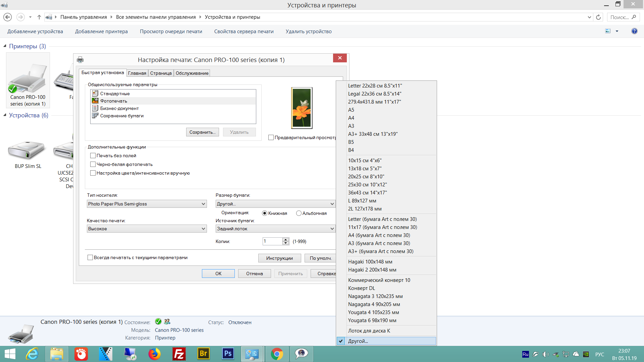Click OK in the print settings dialog

point(218,274)
